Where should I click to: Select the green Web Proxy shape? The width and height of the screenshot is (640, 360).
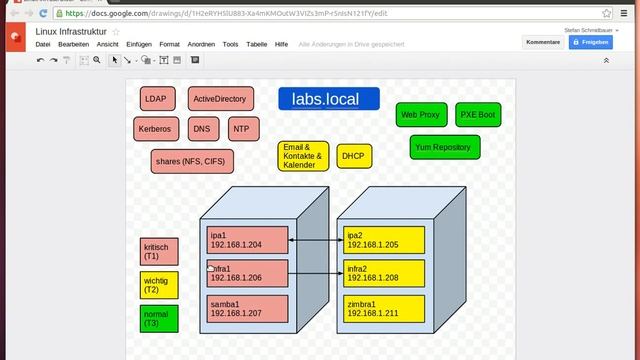pyautogui.click(x=422, y=115)
